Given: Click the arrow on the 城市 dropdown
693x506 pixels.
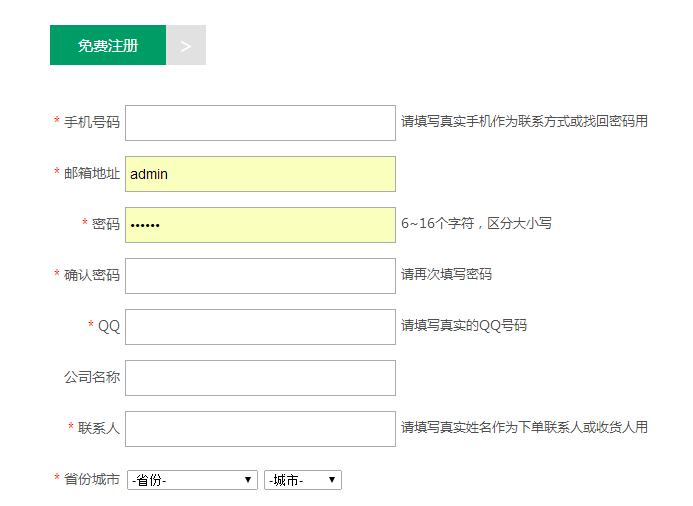Looking at the screenshot, I should tap(332, 480).
